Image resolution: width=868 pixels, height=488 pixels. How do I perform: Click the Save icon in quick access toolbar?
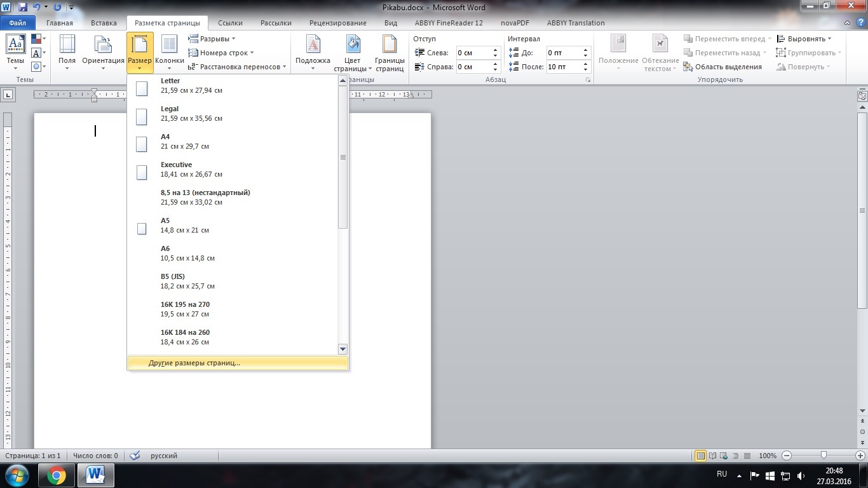(x=23, y=8)
